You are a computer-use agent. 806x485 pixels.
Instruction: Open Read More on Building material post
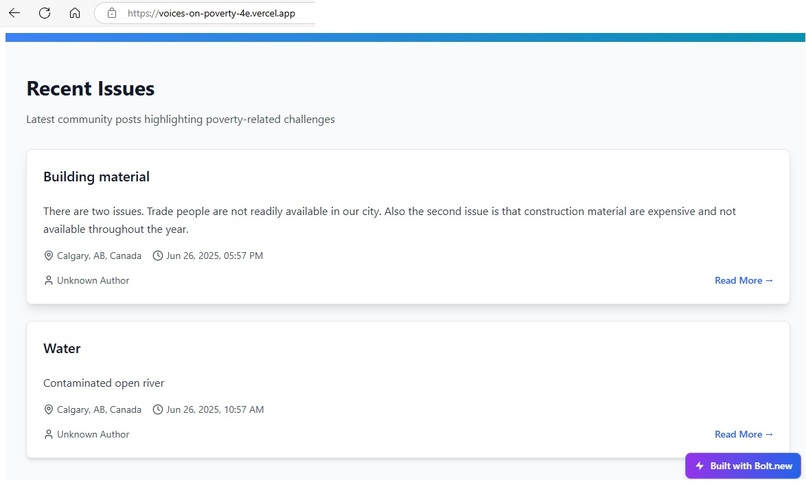click(x=744, y=281)
